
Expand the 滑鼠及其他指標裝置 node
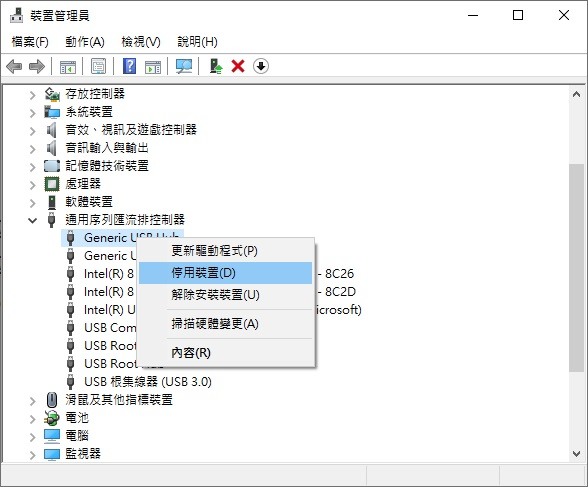tap(33, 401)
